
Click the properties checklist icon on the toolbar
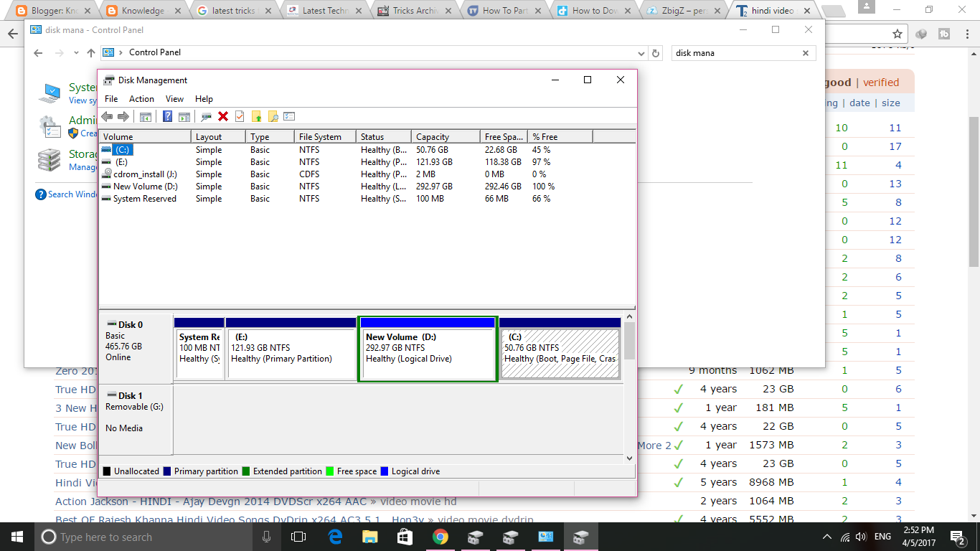pos(289,116)
